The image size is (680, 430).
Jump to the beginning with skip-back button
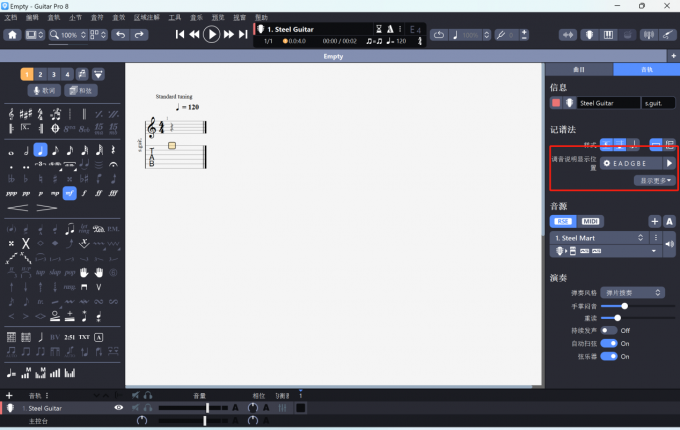pos(181,34)
